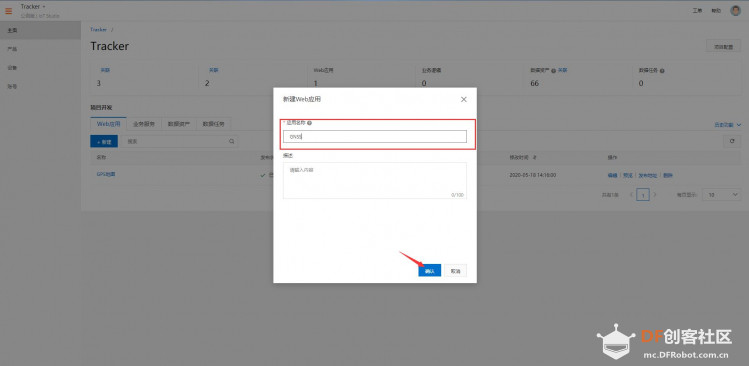Screen dimensions: 749x366
Task: Open the user avatar menu
Action: 736,11
